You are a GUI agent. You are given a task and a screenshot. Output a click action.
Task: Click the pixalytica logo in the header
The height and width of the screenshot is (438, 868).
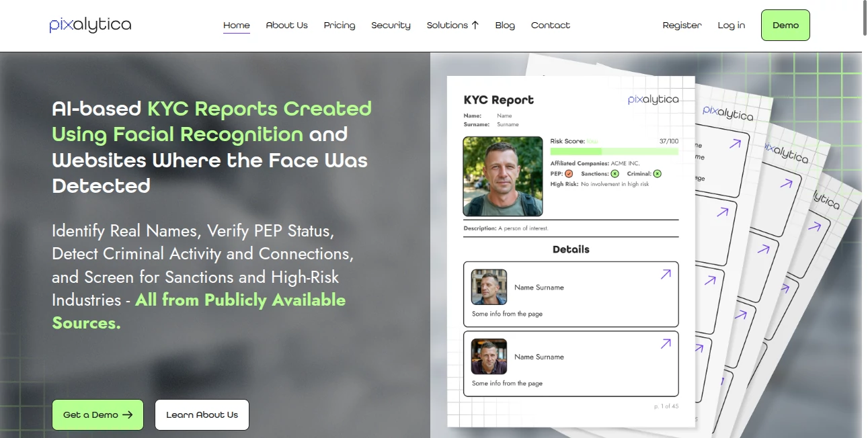(90, 26)
